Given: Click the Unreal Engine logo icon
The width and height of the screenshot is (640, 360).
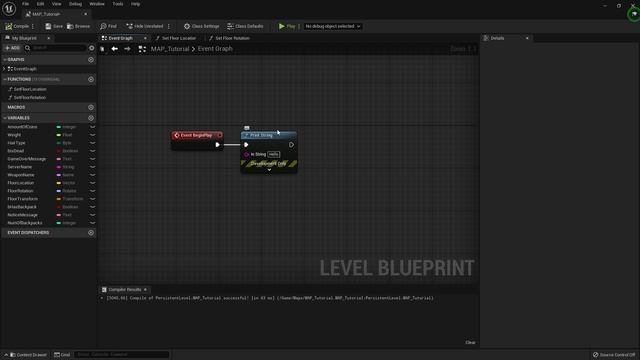Looking at the screenshot, I should [x=9, y=8].
